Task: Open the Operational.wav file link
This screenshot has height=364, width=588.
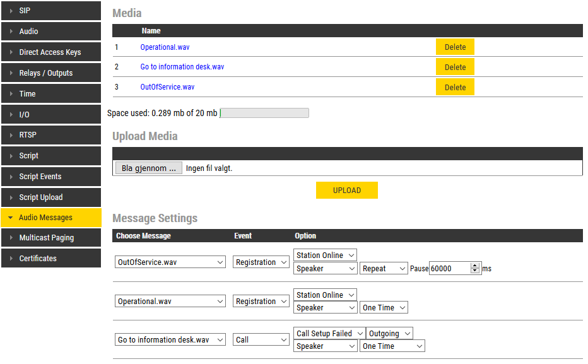Action: click(x=165, y=47)
